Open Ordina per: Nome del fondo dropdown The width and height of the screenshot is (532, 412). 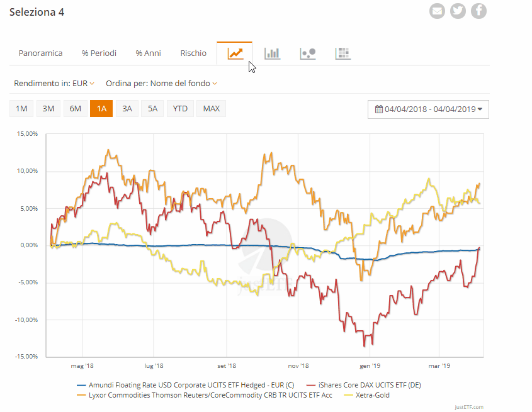[x=161, y=83]
